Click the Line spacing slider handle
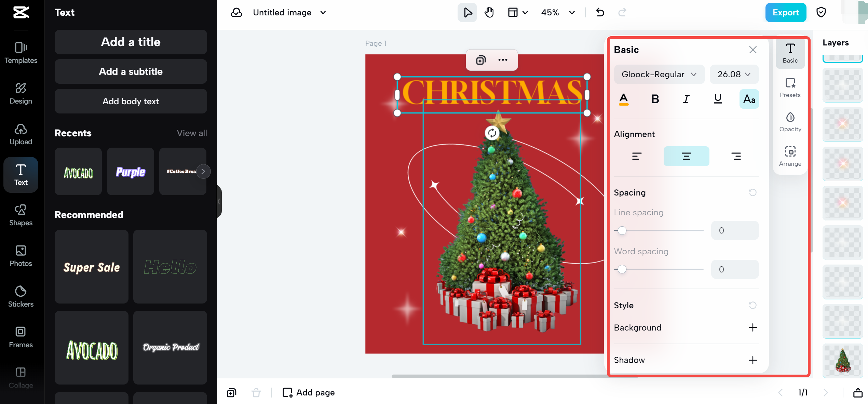Image resolution: width=868 pixels, height=404 pixels. tap(622, 230)
